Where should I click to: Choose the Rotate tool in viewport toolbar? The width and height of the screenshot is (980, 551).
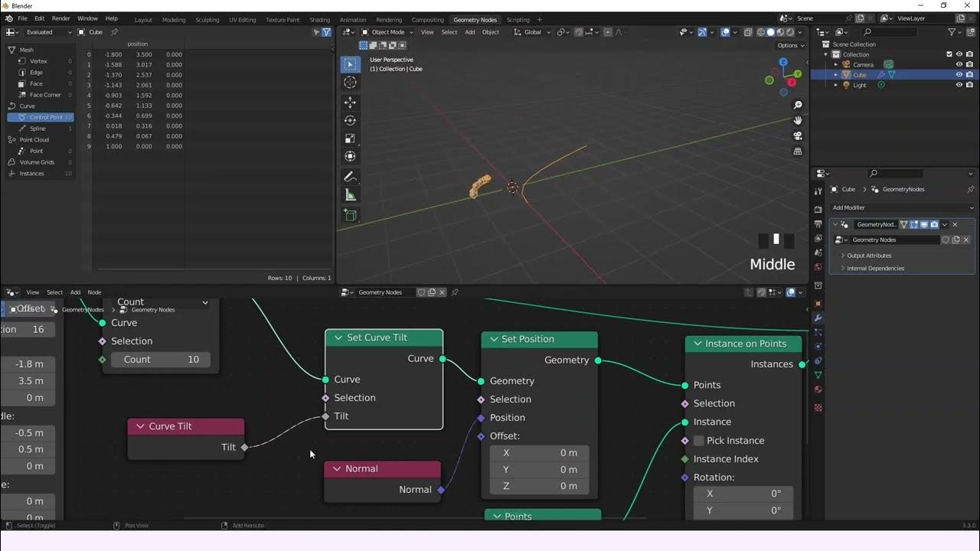tap(350, 120)
